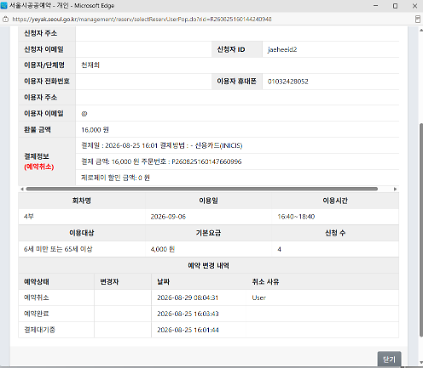Click the 신청자 이메일 label
Screen dimensions: 423x368
pos(44,49)
